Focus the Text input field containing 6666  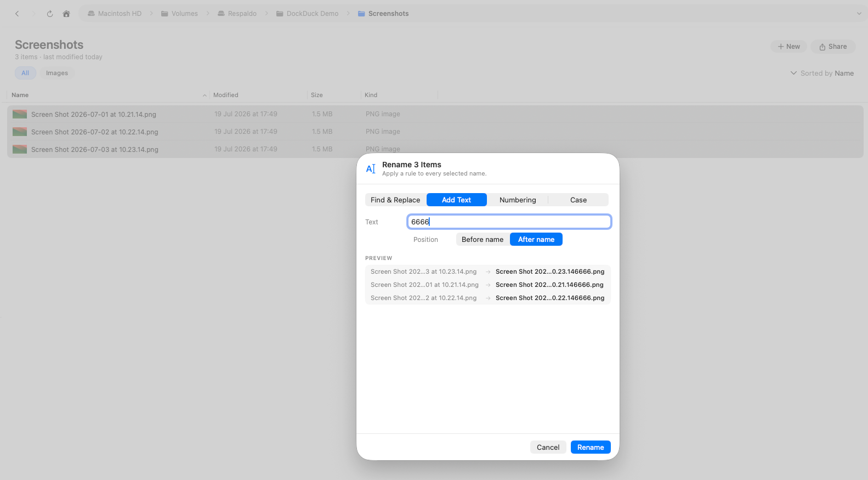pos(509,222)
